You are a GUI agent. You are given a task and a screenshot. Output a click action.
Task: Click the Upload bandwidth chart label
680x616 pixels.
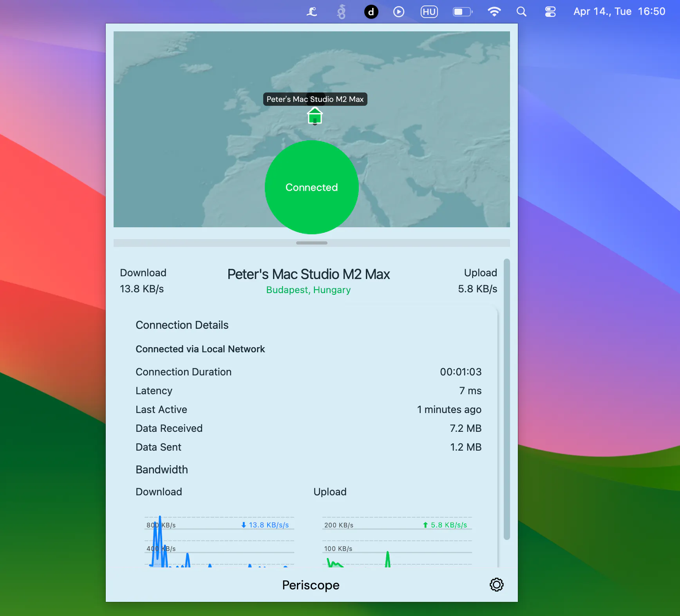[x=330, y=492]
